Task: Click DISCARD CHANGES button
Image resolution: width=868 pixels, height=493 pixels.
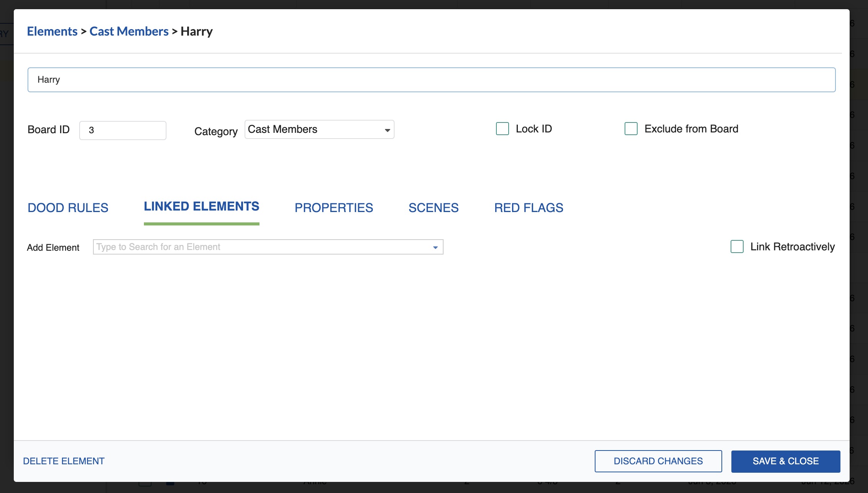Action: pos(658,461)
